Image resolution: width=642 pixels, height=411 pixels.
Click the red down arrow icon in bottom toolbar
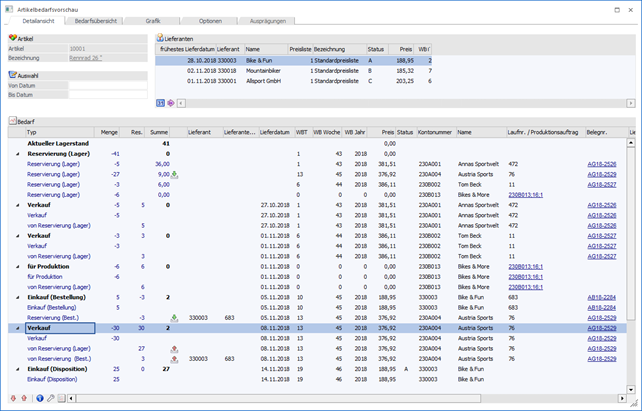(13, 397)
